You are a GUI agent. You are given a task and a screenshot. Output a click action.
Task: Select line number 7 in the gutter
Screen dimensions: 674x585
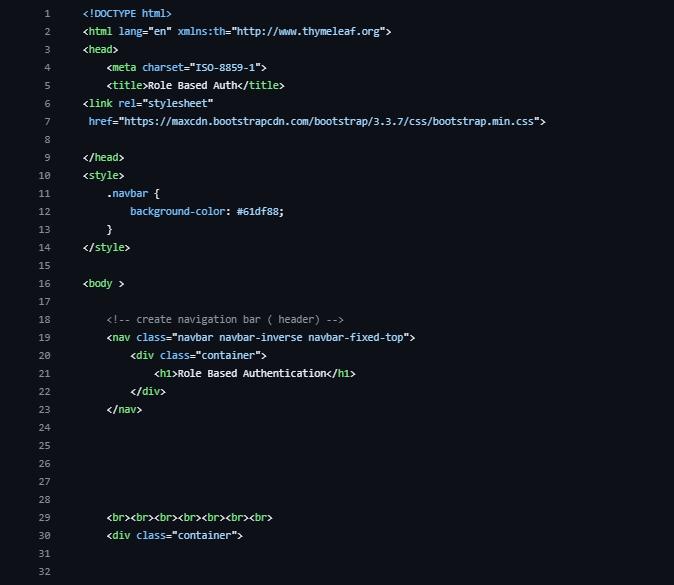point(47,122)
